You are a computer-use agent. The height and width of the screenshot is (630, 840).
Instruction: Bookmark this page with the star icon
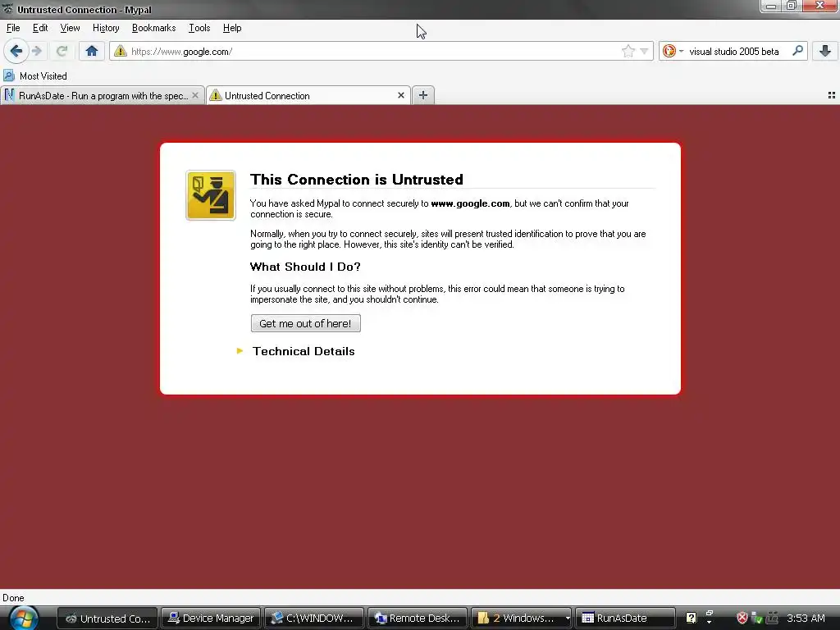pyautogui.click(x=628, y=51)
